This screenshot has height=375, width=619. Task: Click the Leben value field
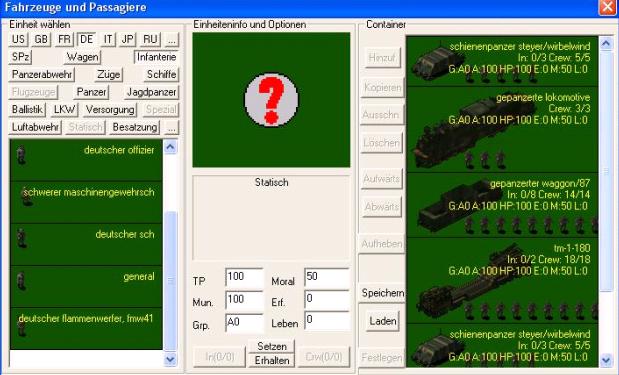coord(327,321)
